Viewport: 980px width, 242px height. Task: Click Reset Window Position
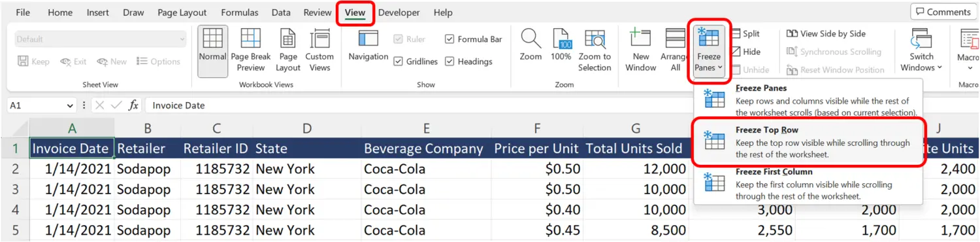(835, 70)
